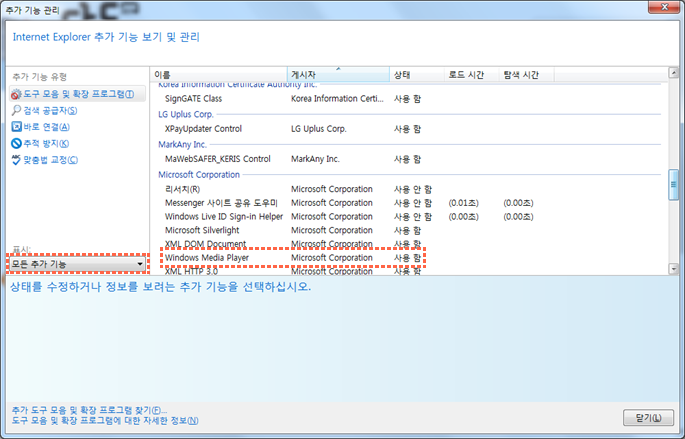Click the 닫기 button

point(648,418)
